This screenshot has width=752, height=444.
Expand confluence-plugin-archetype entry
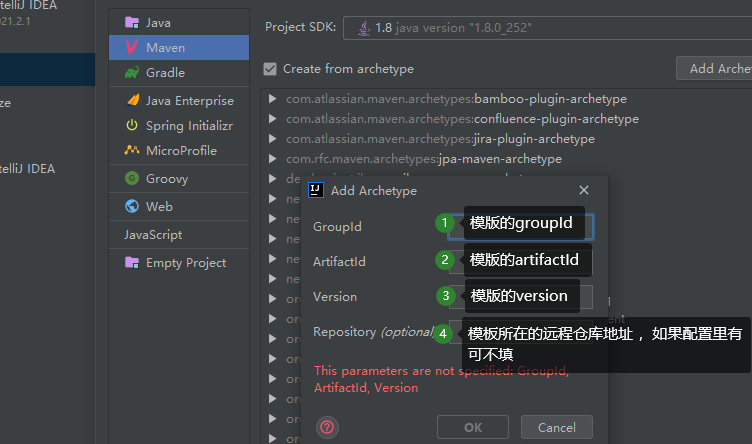pos(272,118)
